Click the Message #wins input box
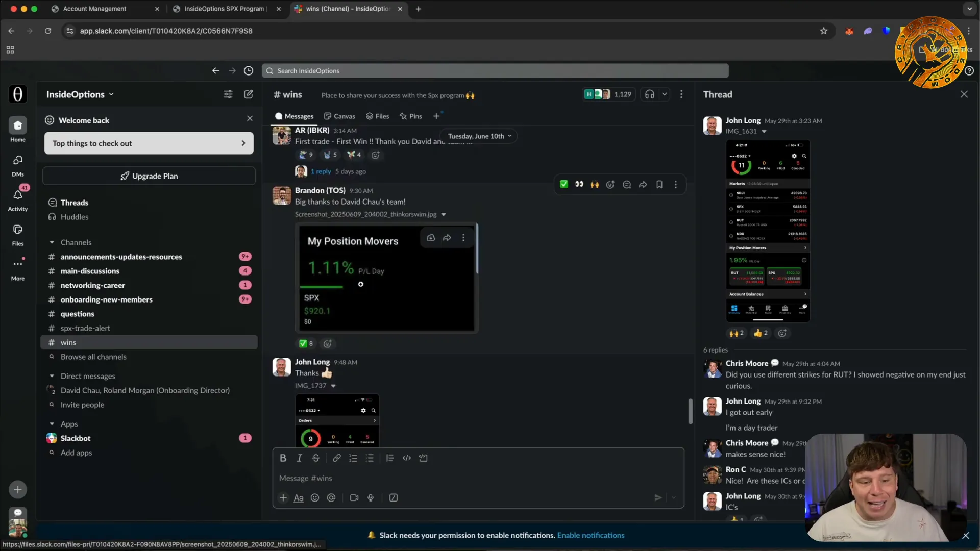980x551 pixels. (x=478, y=478)
